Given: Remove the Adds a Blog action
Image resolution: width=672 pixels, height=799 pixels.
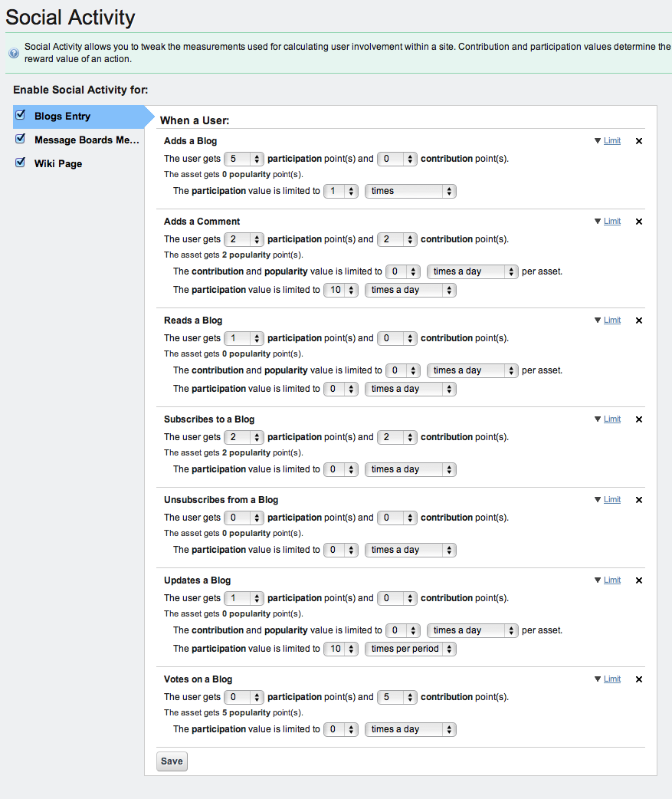Looking at the screenshot, I should pos(639,141).
